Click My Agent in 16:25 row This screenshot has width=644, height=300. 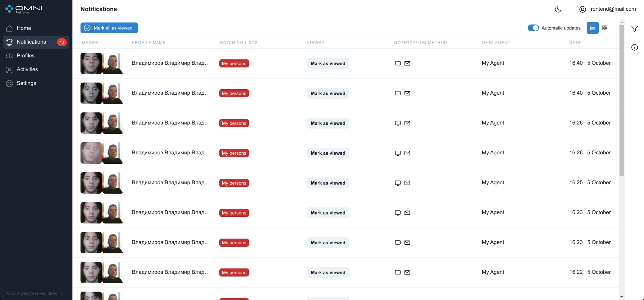coord(493,183)
